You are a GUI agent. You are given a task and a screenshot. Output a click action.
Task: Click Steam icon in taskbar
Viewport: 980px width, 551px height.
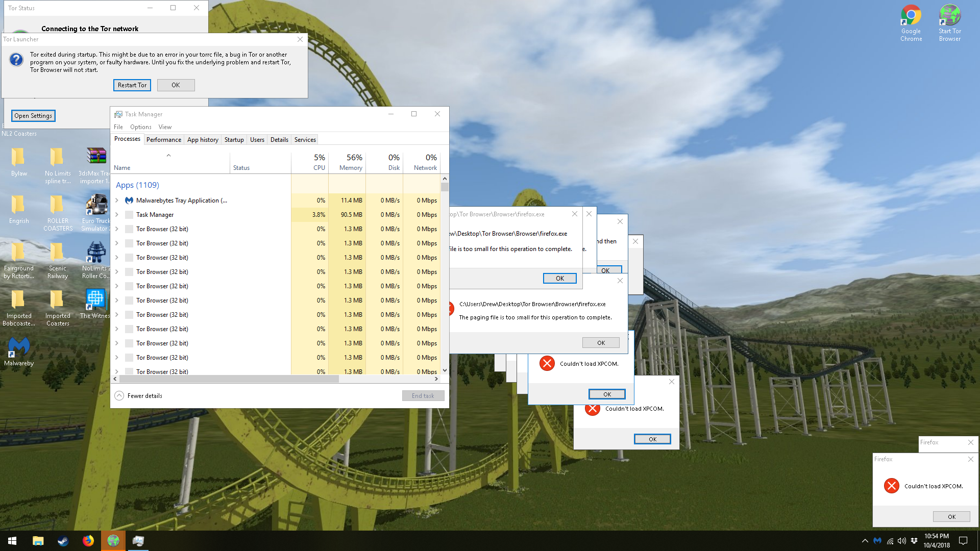pyautogui.click(x=63, y=541)
